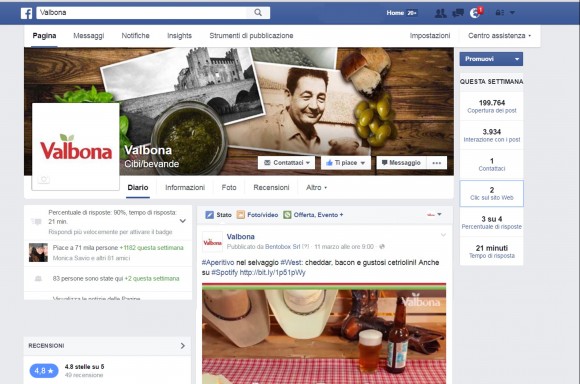Select Stato in post composer
The height and width of the screenshot is (384, 580).
click(x=218, y=215)
